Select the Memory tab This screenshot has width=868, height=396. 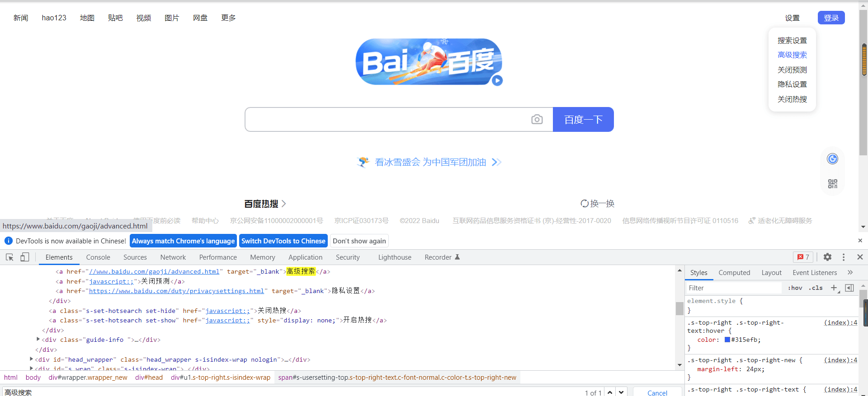pos(263,257)
